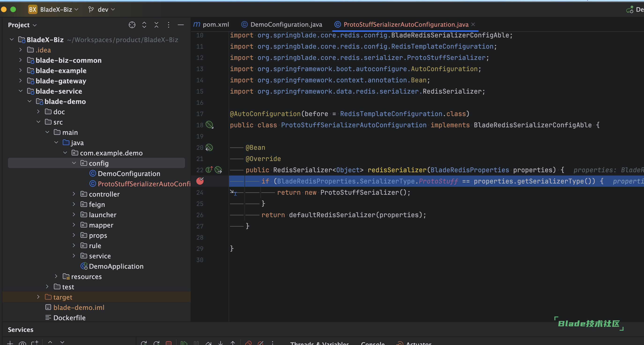This screenshot has height=345, width=644.
Task: Toggle visibility of ProtoStuffSerializerAutoConfi file
Action: coord(144,184)
